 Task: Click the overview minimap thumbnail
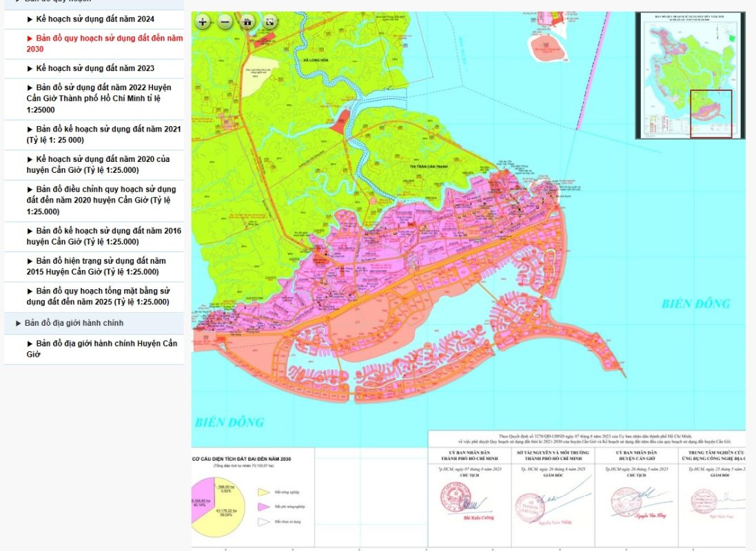[690, 76]
